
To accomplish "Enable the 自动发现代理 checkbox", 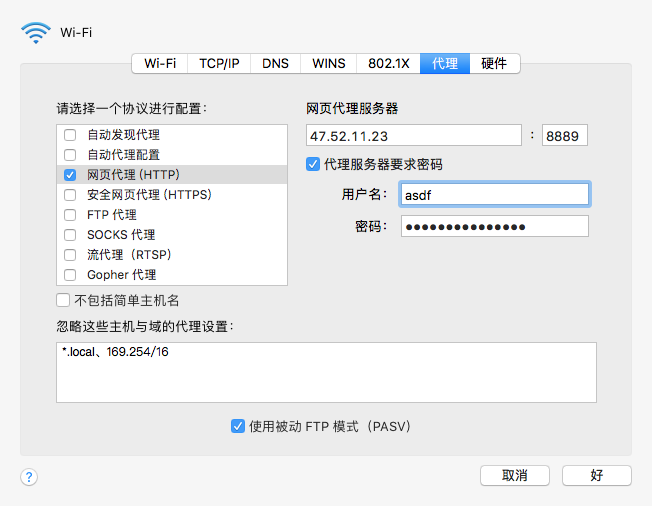I will click(70, 135).
